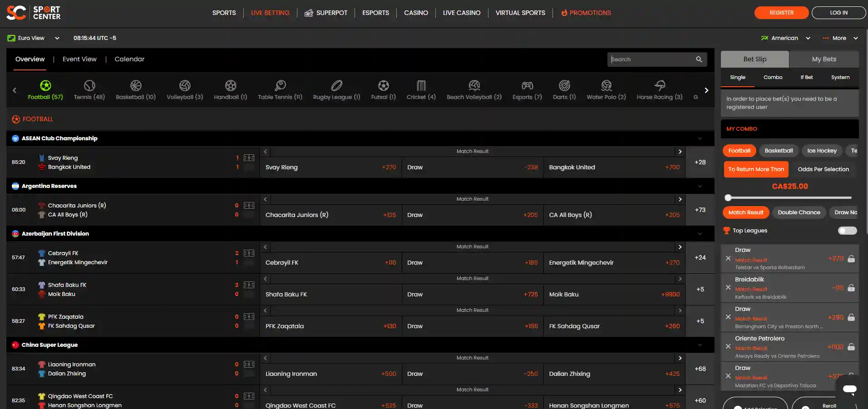Select the Futsal sport icon
The height and width of the screenshot is (409, 868).
pos(384,85)
